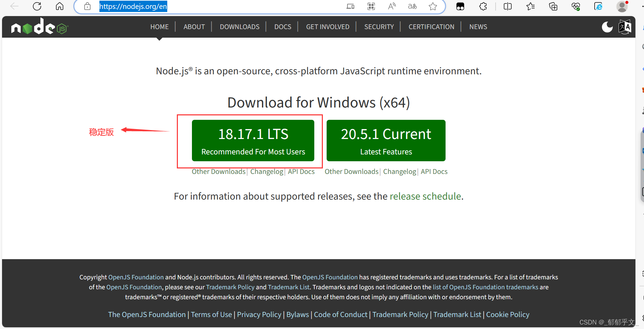Open Collections in the browser toolbar
This screenshot has height=329, width=644.
(x=553, y=6)
